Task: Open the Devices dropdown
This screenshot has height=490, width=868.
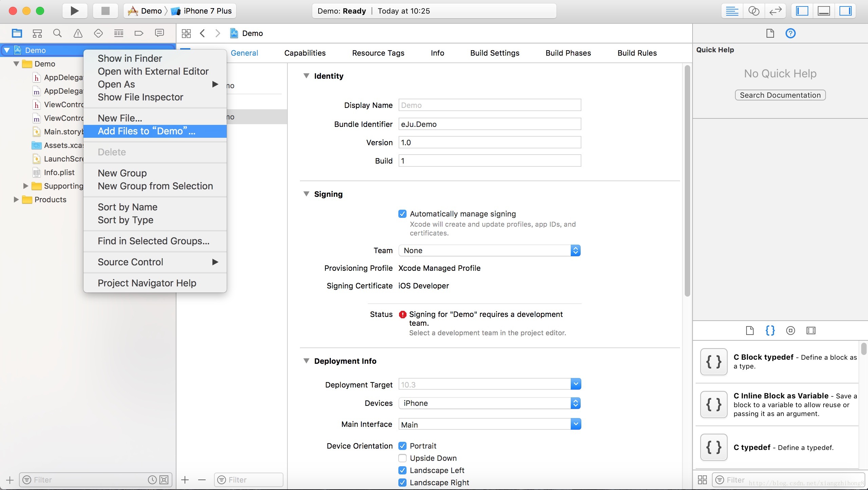Action: [490, 403]
